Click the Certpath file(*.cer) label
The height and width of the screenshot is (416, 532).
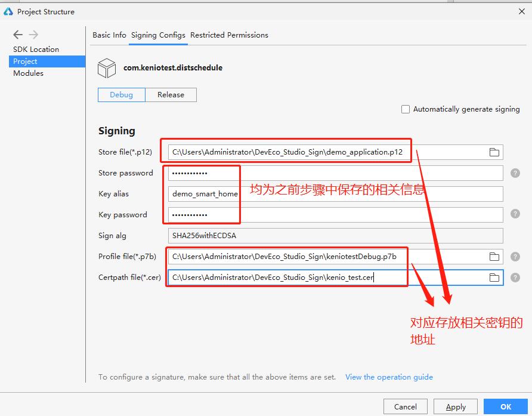129,278
